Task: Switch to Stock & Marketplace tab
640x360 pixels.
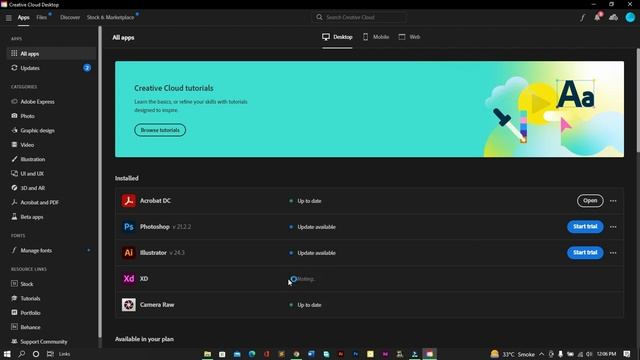Action: pyautogui.click(x=110, y=17)
